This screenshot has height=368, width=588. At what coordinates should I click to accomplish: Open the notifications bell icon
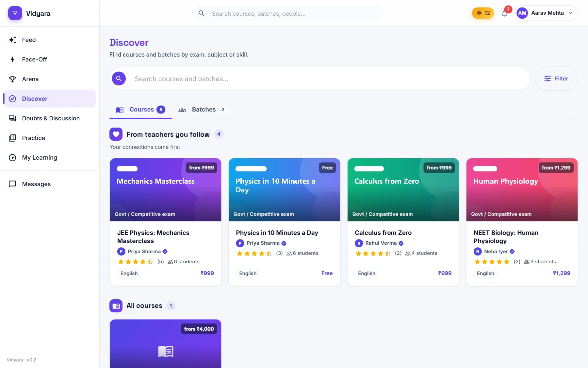point(504,13)
